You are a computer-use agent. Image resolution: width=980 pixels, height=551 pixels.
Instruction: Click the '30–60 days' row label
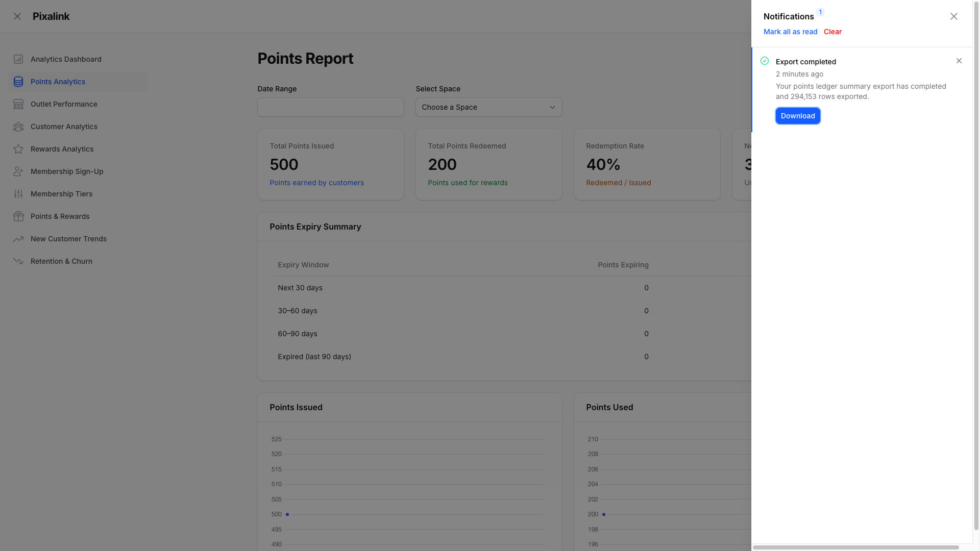(x=298, y=311)
